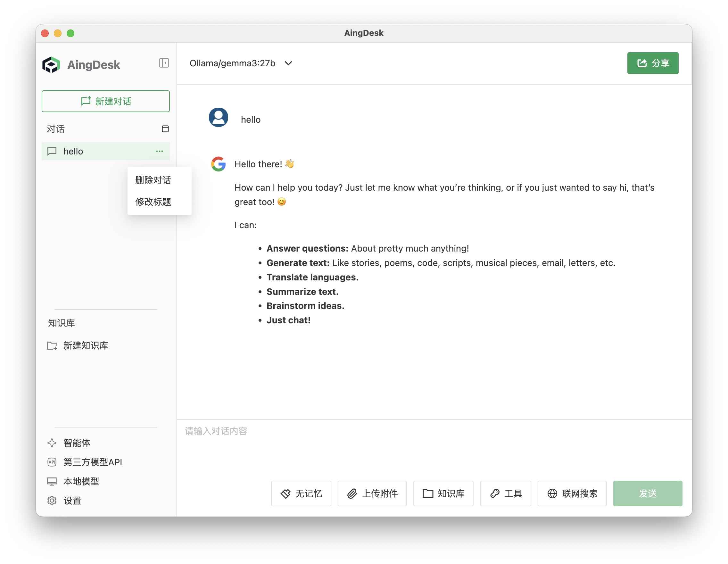
Task: Open the 智能体 agents page
Action: [x=77, y=443]
